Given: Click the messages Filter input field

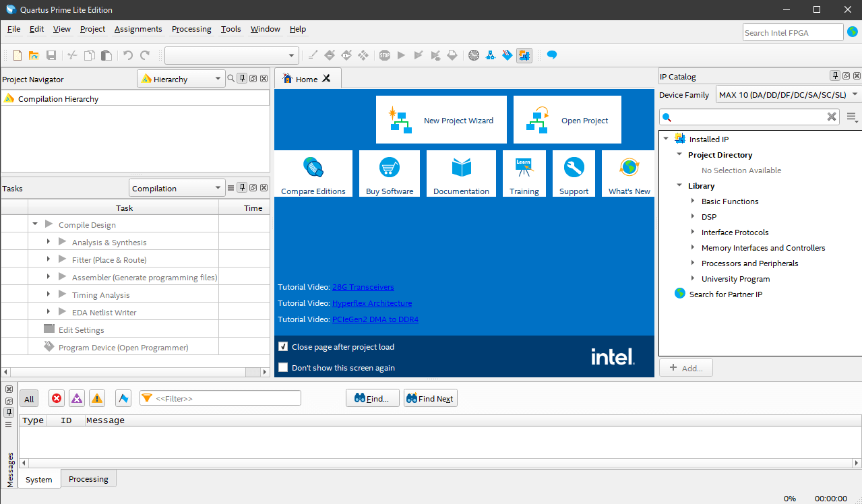Looking at the screenshot, I should point(220,398).
